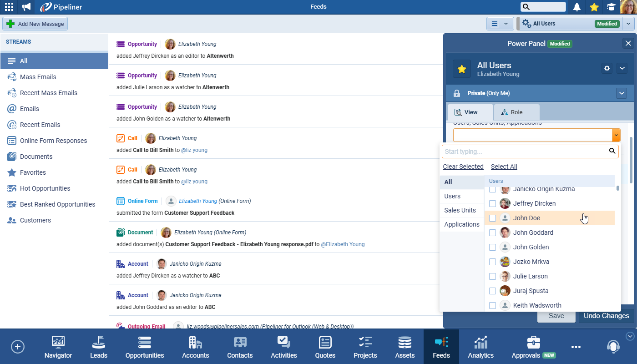
Task: Open the apps grid launcher
Action: [x=9, y=7]
